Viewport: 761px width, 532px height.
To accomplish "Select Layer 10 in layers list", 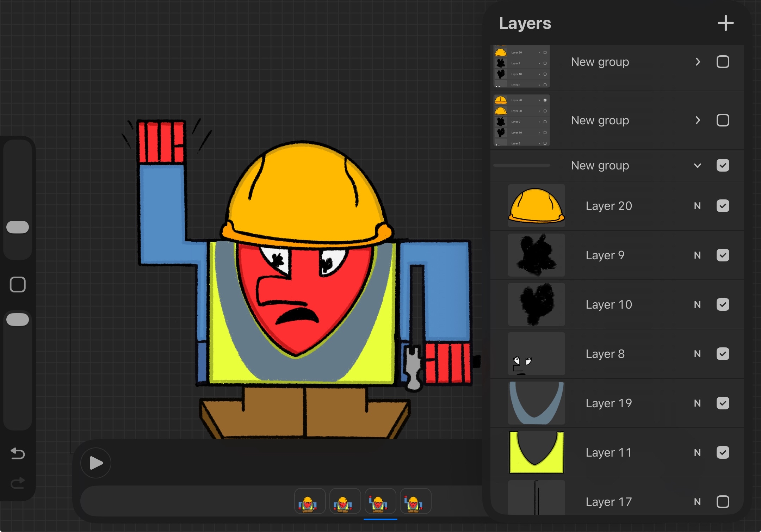I will pos(608,305).
